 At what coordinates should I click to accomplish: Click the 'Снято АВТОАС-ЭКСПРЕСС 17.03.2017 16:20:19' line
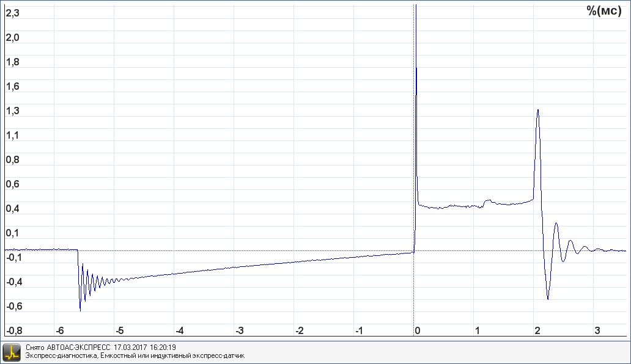pos(101,348)
